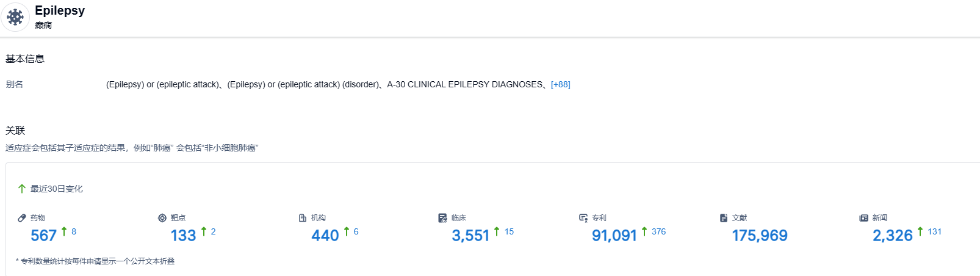The width and height of the screenshot is (980, 276).
Task: Click the 376 patents increase figure
Action: coord(658,231)
